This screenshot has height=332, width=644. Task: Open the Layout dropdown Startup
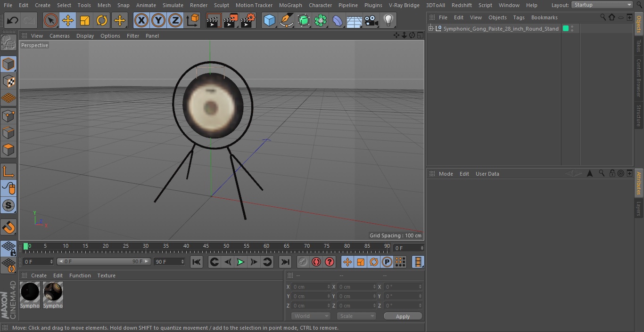click(602, 5)
